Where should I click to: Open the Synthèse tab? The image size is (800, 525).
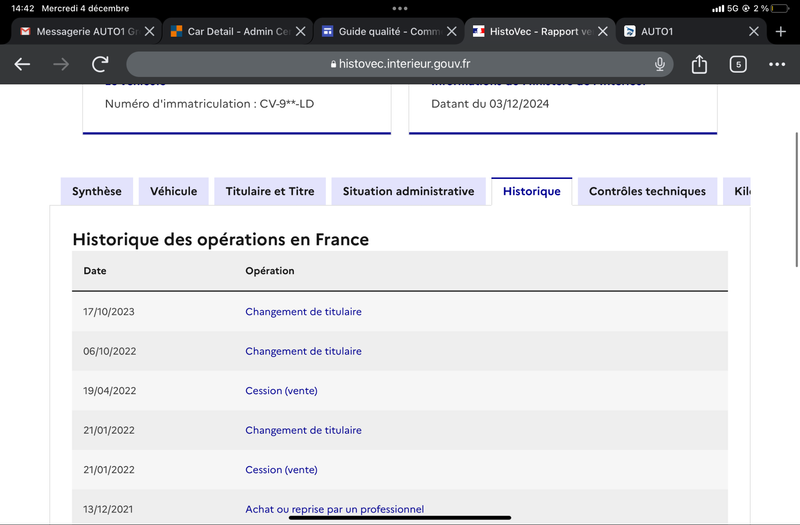[x=97, y=191]
